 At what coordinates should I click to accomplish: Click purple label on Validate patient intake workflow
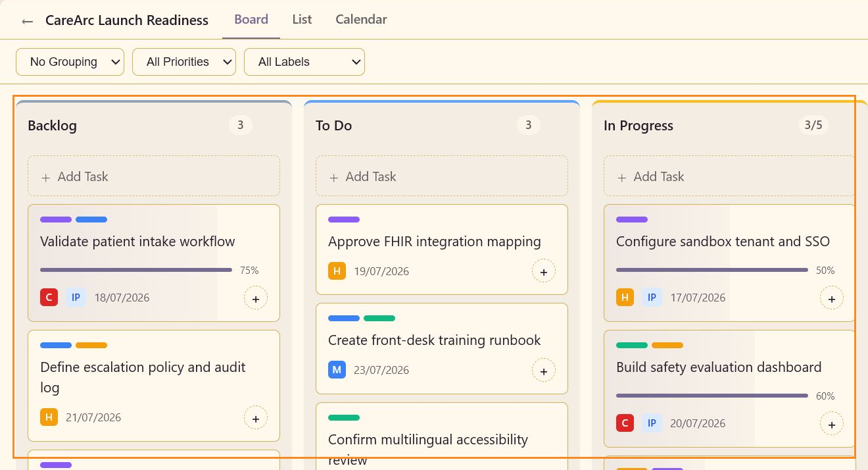click(x=56, y=219)
